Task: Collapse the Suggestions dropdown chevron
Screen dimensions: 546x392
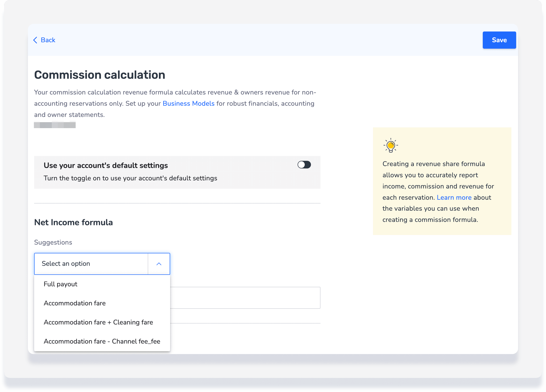Action: coord(159,264)
